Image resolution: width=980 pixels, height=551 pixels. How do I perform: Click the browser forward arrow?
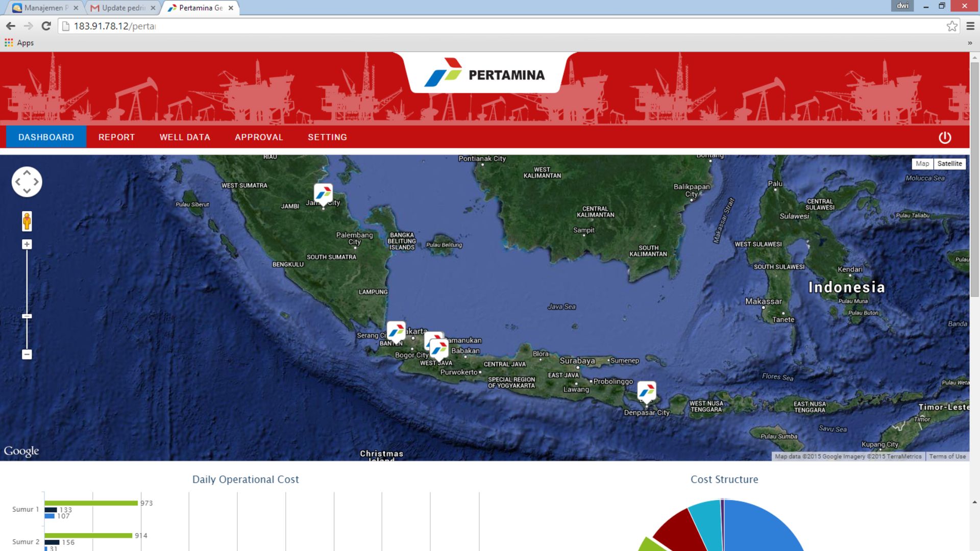pyautogui.click(x=29, y=26)
